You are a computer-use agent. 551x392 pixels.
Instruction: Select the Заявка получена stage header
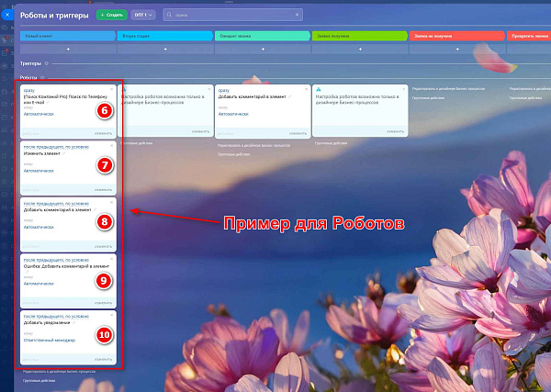click(x=360, y=36)
